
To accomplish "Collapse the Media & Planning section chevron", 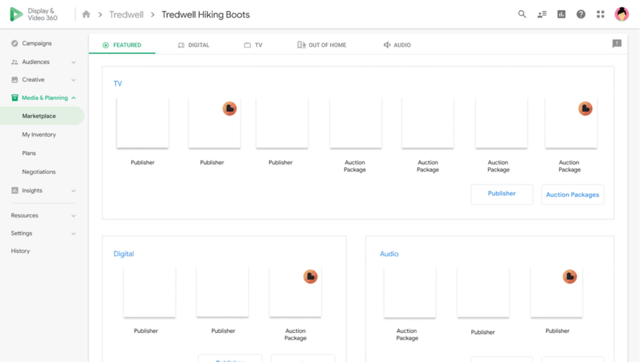I will click(x=73, y=98).
